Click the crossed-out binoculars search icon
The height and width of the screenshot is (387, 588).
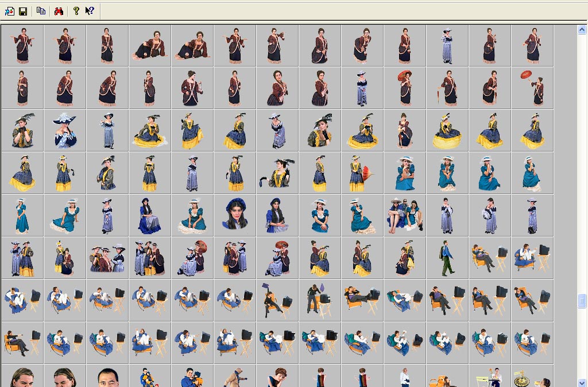tap(59, 11)
